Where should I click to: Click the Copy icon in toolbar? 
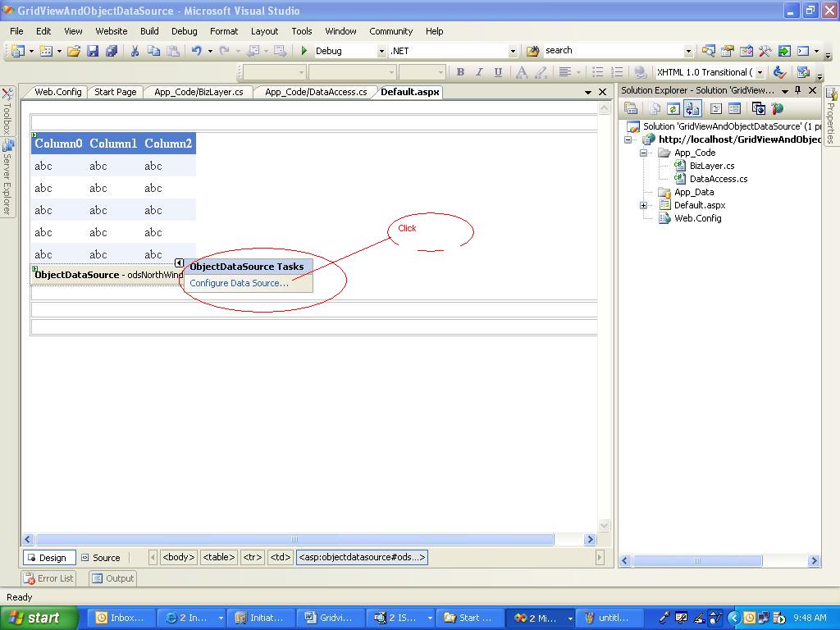(x=153, y=51)
